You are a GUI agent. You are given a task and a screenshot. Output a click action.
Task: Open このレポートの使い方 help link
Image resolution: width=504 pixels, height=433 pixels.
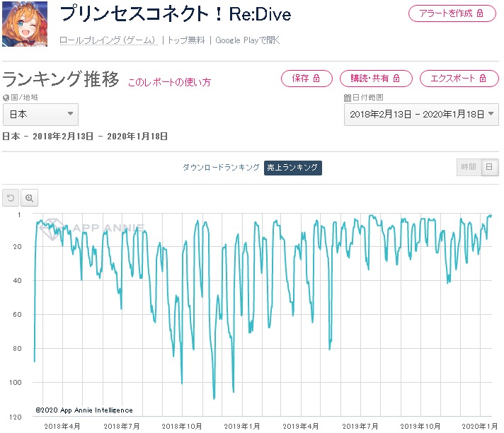[x=169, y=82]
